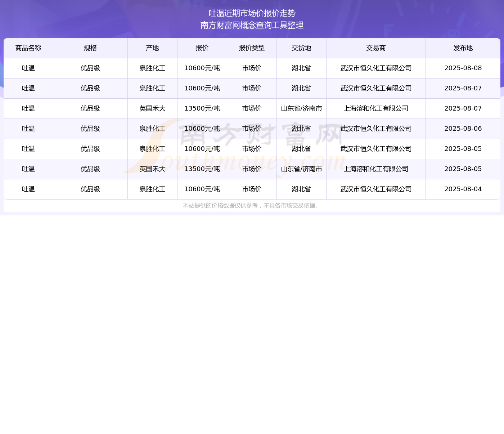Click 上海溶和化工有限公司 beside date 2025-08-05
Image resolution: width=504 pixels, height=434 pixels.
pyautogui.click(x=376, y=169)
